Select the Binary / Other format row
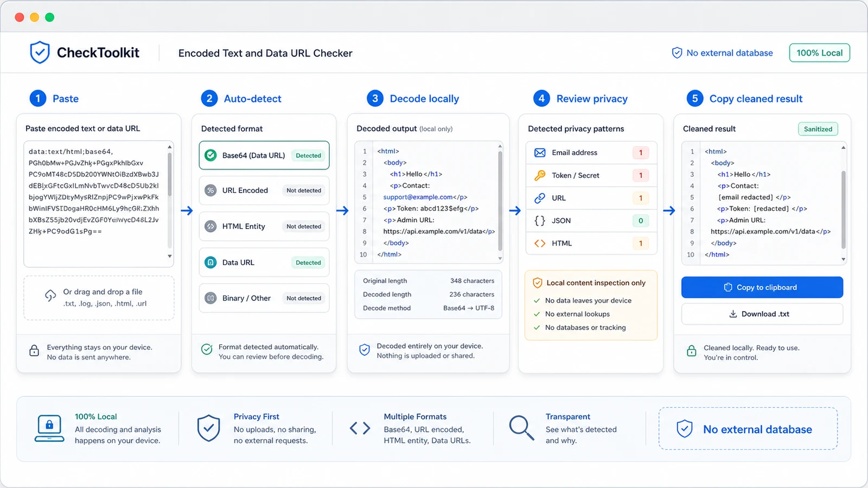 click(x=264, y=298)
